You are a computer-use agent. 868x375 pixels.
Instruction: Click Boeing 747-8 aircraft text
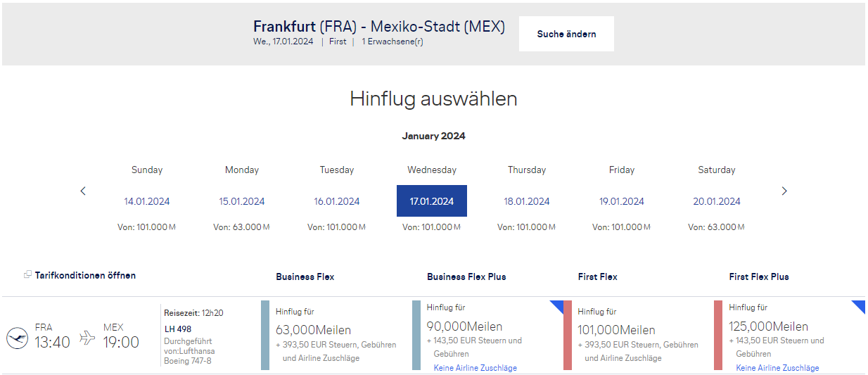pyautogui.click(x=188, y=361)
